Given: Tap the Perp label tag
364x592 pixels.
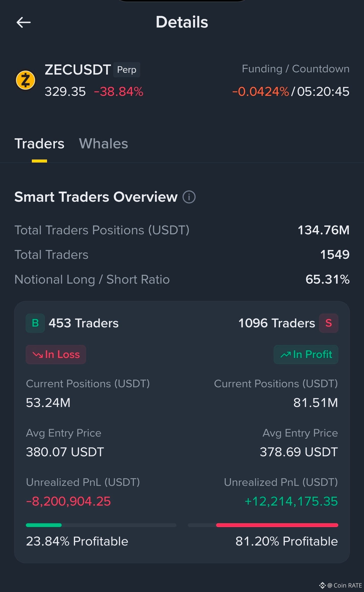Looking at the screenshot, I should tap(127, 70).
